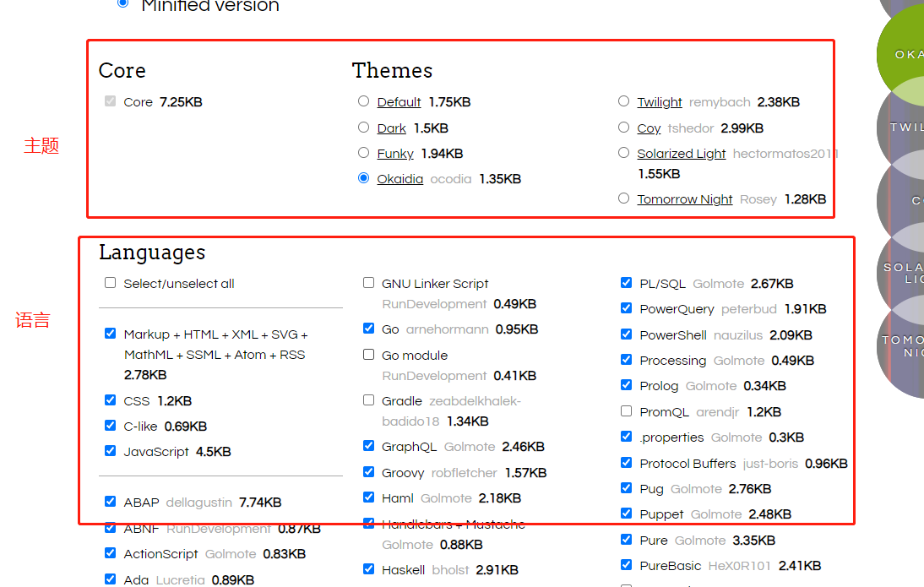Viewport: 924px width, 587px height.
Task: Follow the Twilight theme link
Action: (x=660, y=102)
